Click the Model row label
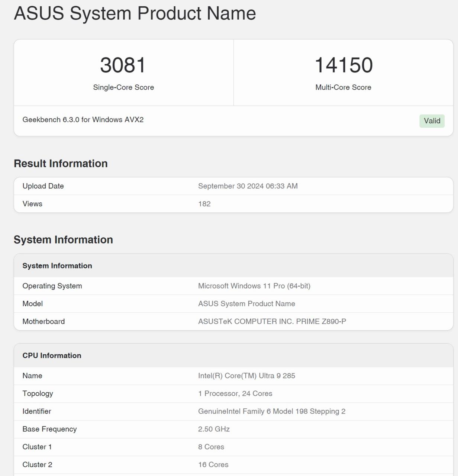The image size is (458, 476). tap(32, 304)
